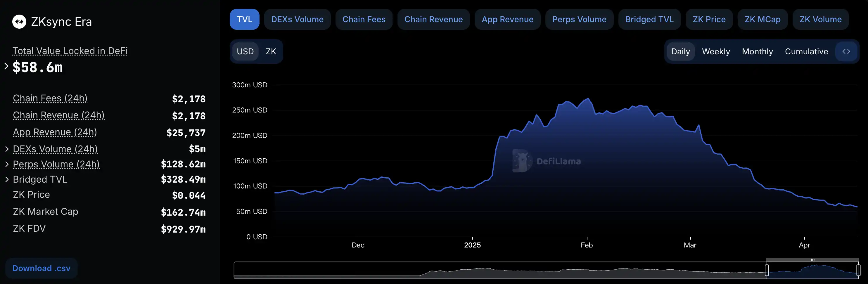The width and height of the screenshot is (868, 284).
Task: Download the .csv data file
Action: (42, 268)
